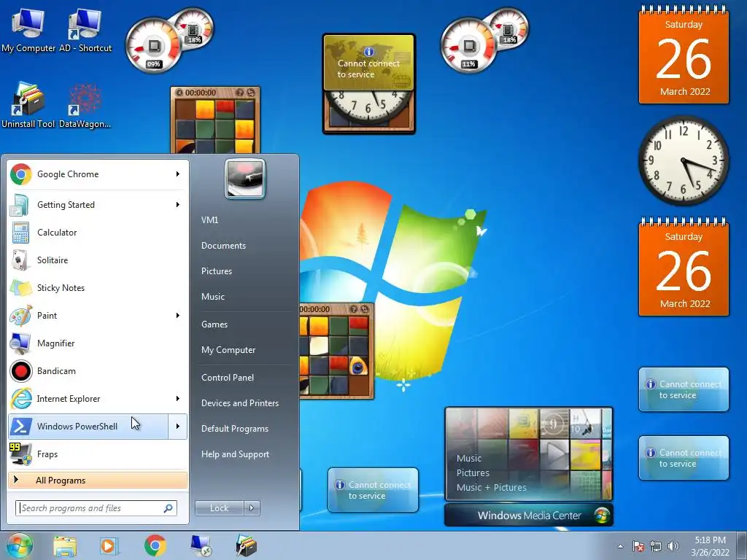Open Default Programs
The image size is (747, 560).
(234, 429)
